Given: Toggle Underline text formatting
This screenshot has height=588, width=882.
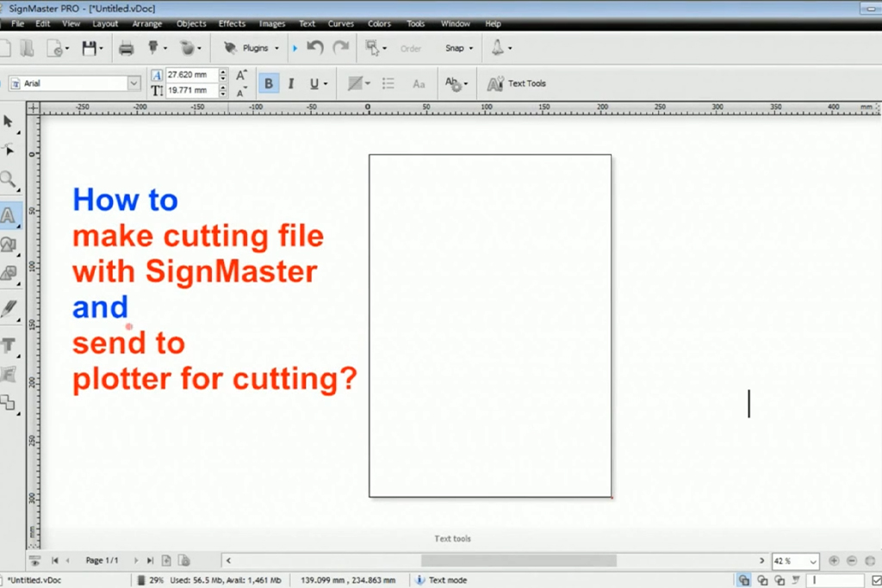Looking at the screenshot, I should pos(314,84).
